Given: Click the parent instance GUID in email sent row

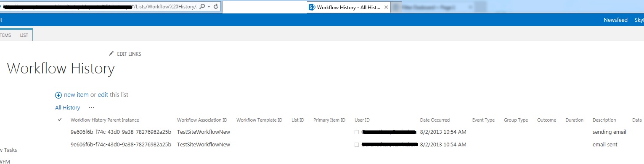Looking at the screenshot, I should click(x=121, y=145).
